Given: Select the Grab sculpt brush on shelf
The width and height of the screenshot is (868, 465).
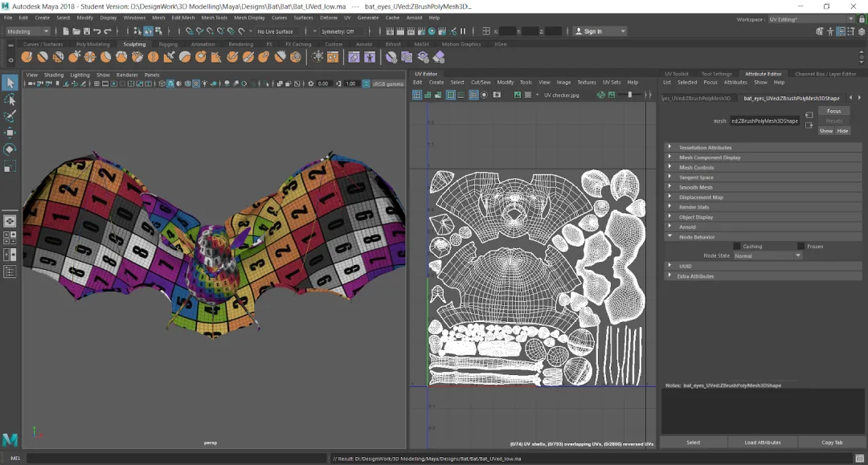Looking at the screenshot, I should pos(74,57).
